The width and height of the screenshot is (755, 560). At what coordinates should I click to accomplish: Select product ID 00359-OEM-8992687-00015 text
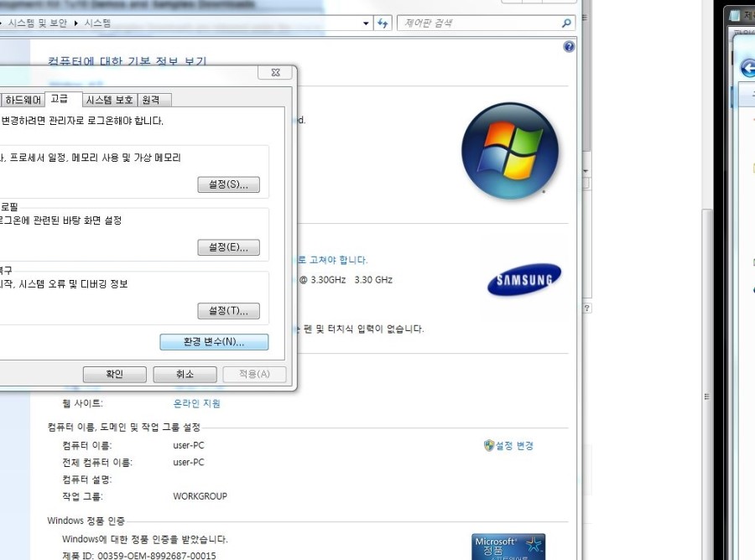click(157, 556)
